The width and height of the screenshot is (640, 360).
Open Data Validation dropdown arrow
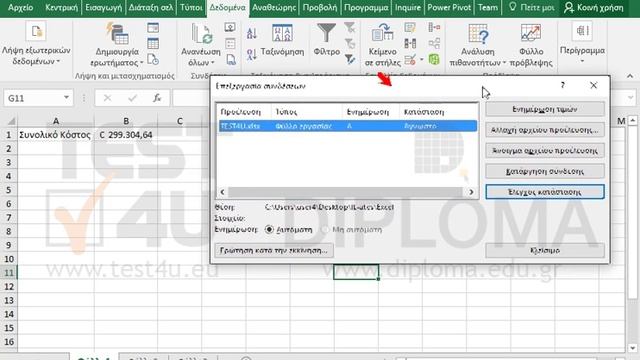click(x=422, y=60)
